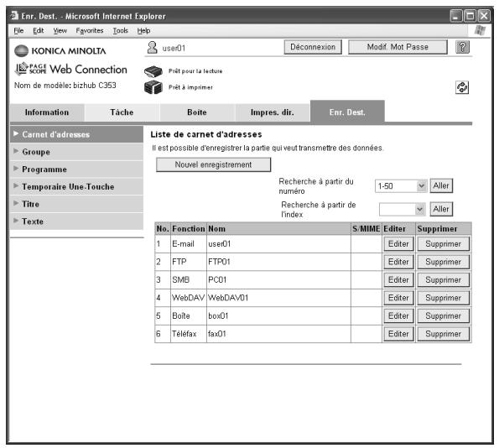The image size is (499, 448).
Task: Click the help question mark icon
Action: coord(462,47)
